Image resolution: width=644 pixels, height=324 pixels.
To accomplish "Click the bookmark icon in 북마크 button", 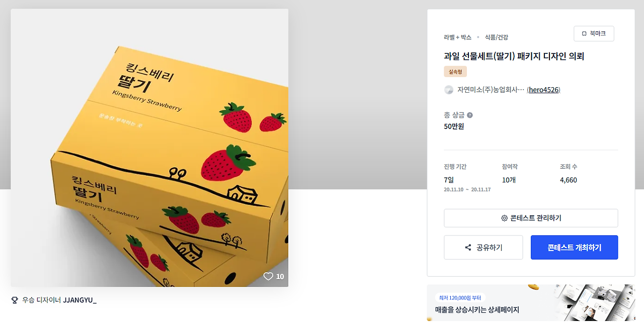I will pyautogui.click(x=584, y=34).
